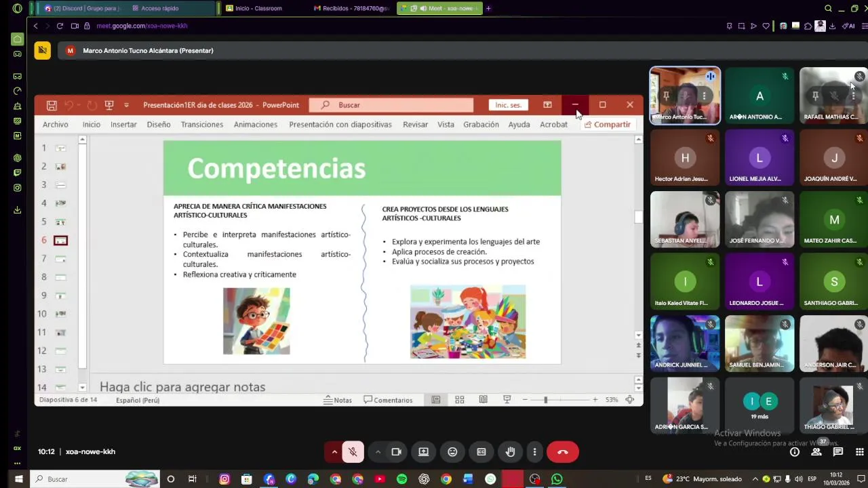Click the slide panel scroll down arrow
The height and width of the screenshot is (488, 868).
tap(83, 388)
